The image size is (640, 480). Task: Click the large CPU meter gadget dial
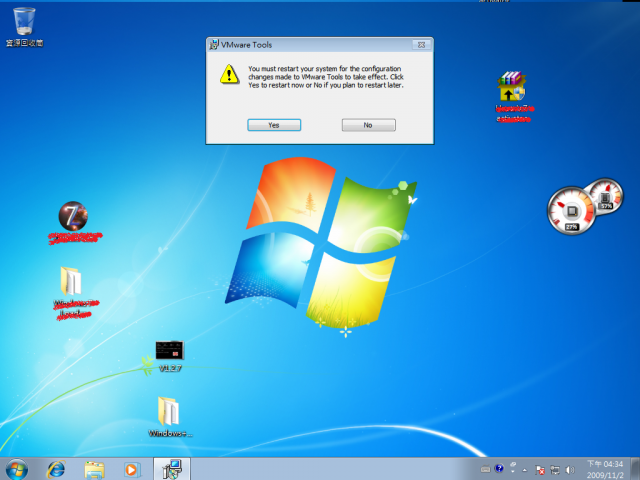click(x=571, y=211)
